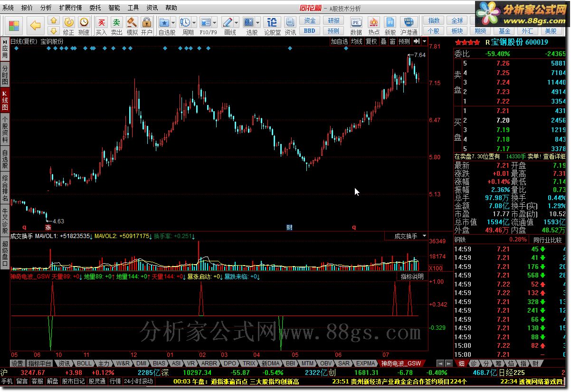Click the 指数 button
The height and width of the screenshot is (392, 571).
pyautogui.click(x=434, y=21)
